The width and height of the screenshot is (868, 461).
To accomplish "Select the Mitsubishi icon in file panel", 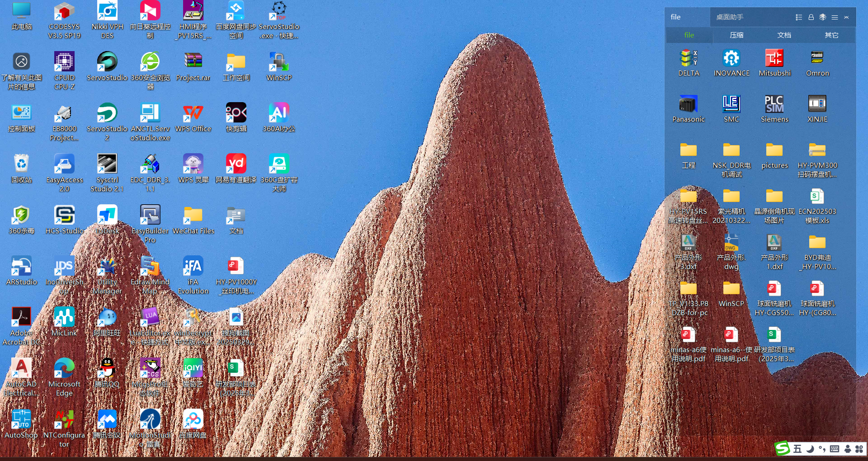I will [774, 63].
